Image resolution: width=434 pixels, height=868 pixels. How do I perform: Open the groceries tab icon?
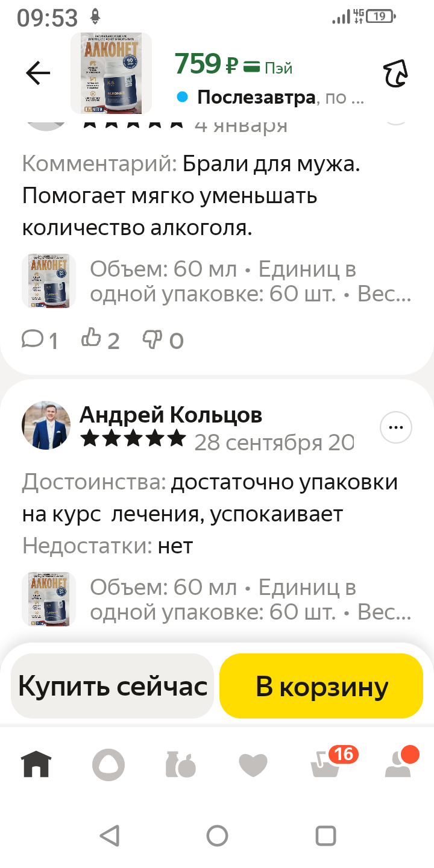tap(181, 765)
